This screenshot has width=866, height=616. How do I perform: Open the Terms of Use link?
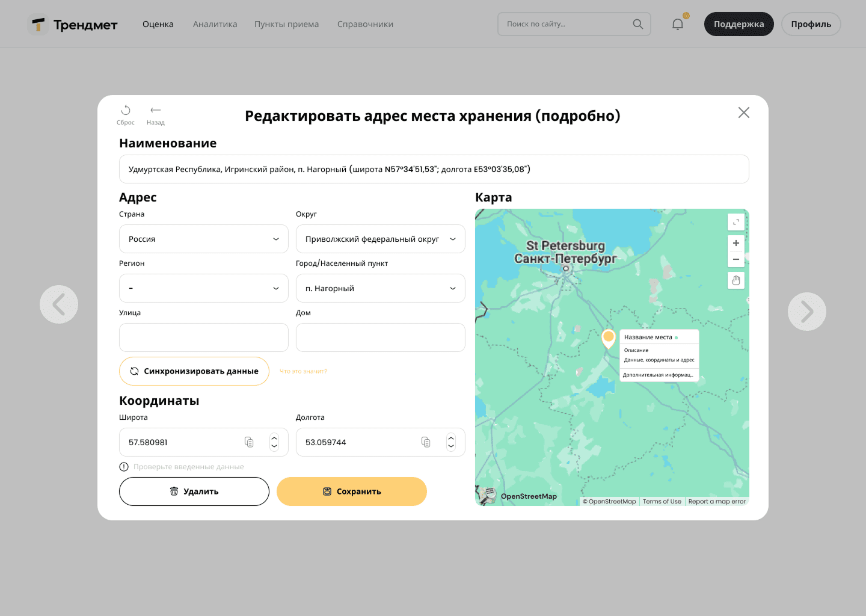(662, 501)
